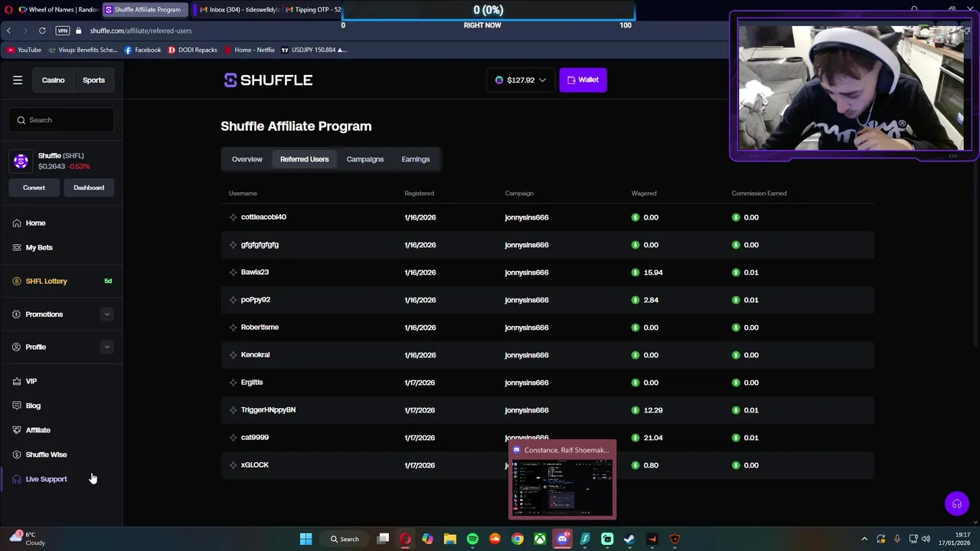Open the Home - Netflix bookmark
The image size is (980, 551).
pos(250,50)
